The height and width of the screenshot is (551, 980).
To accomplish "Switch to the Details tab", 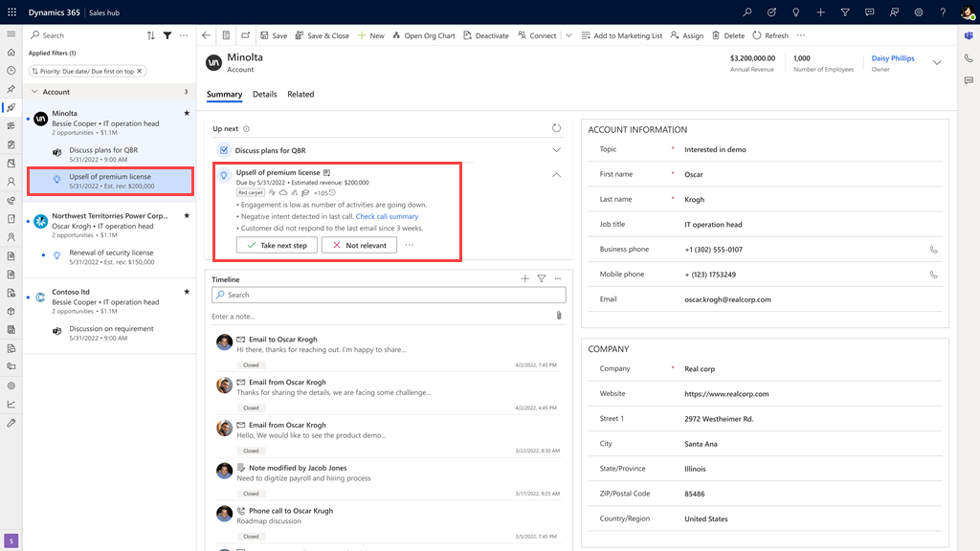I will click(264, 95).
